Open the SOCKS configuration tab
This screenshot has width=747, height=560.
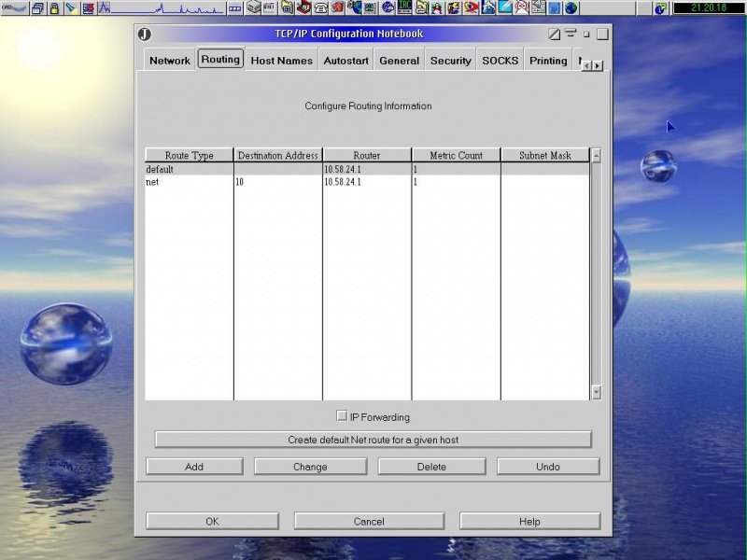tap(500, 60)
